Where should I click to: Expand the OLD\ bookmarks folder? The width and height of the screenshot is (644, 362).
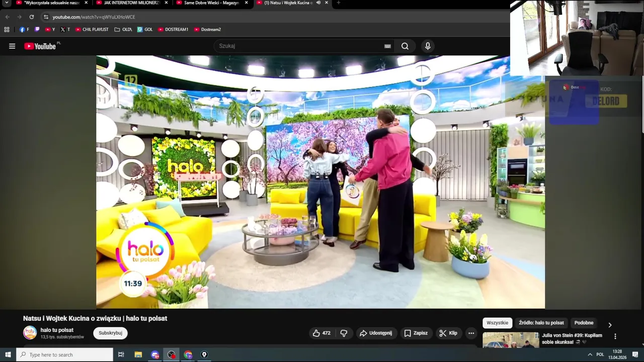point(123,30)
